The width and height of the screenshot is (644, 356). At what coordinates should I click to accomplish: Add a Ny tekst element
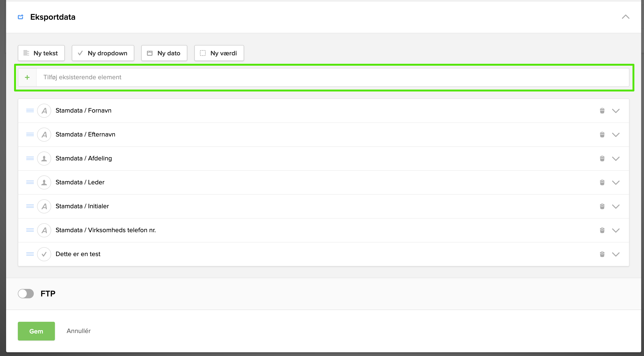[41, 53]
